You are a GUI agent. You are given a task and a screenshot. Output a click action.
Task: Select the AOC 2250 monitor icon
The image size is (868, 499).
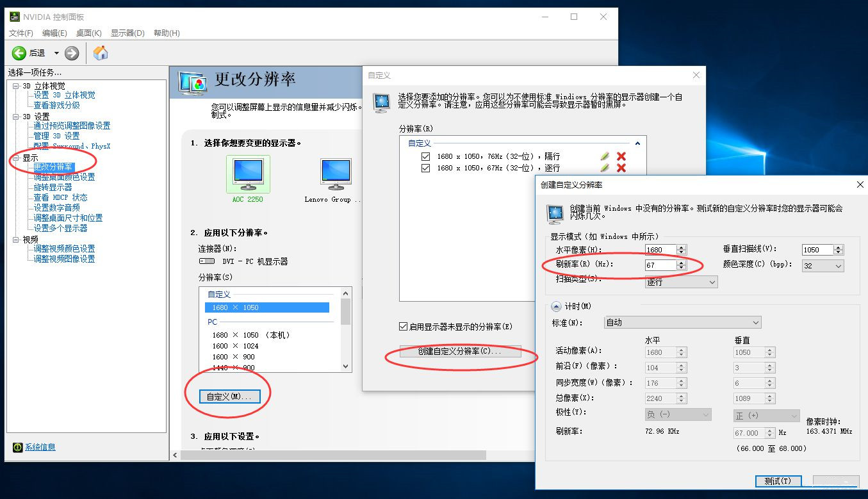(247, 174)
